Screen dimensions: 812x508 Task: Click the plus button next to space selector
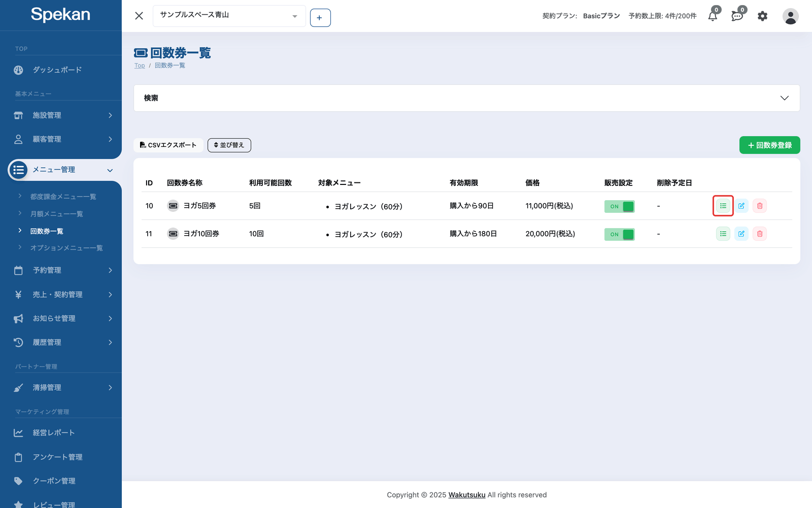(320, 18)
